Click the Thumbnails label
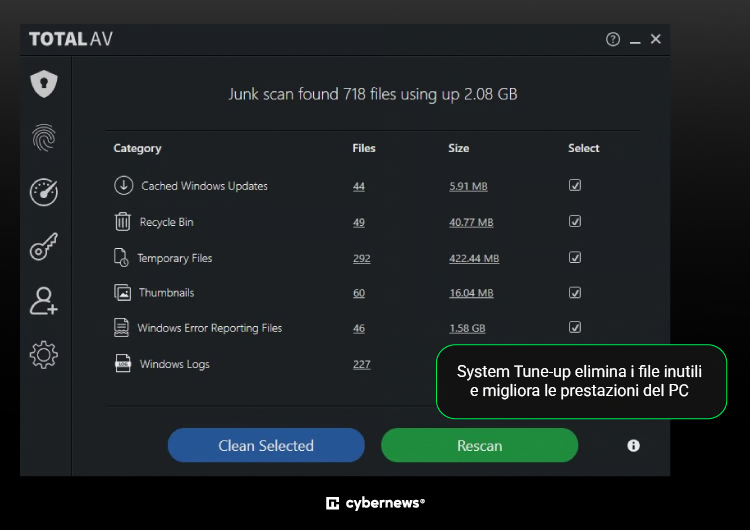This screenshot has height=530, width=750. click(x=166, y=293)
